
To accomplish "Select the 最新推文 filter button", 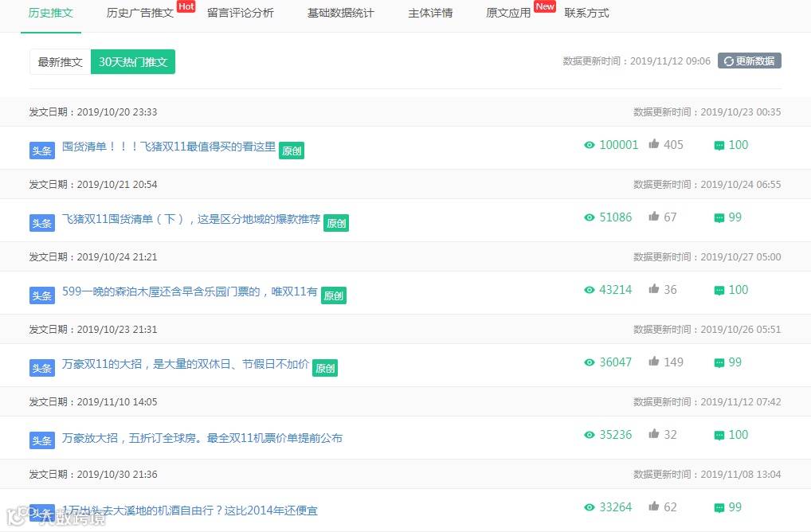I will 60,62.
